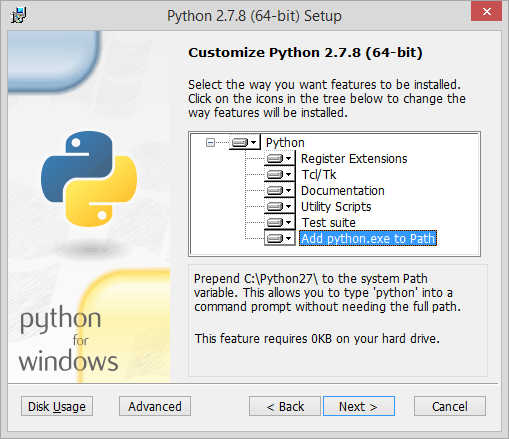
Task: Select the Register Extensions feature
Action: pyautogui.click(x=354, y=159)
